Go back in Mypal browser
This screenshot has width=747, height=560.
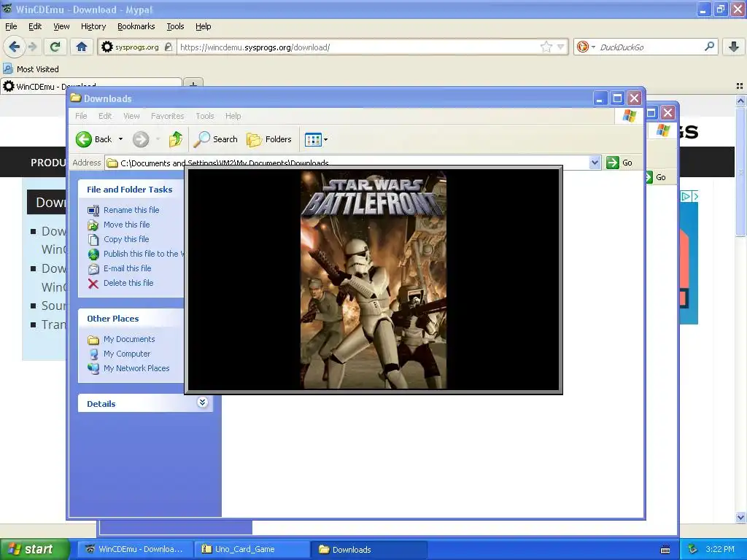pos(14,47)
